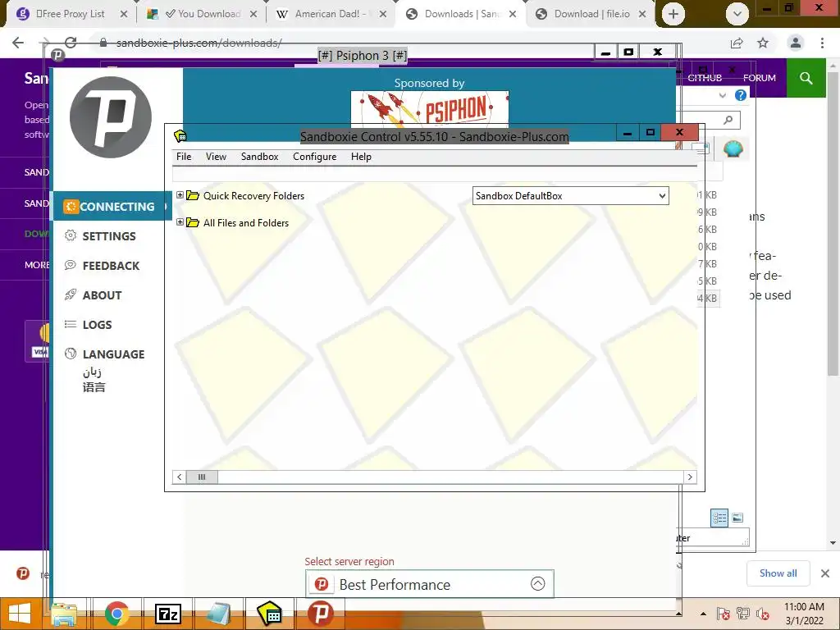This screenshot has width=840, height=630.
Task: Open the Sandbox DefaultBox dropdown
Action: (571, 195)
